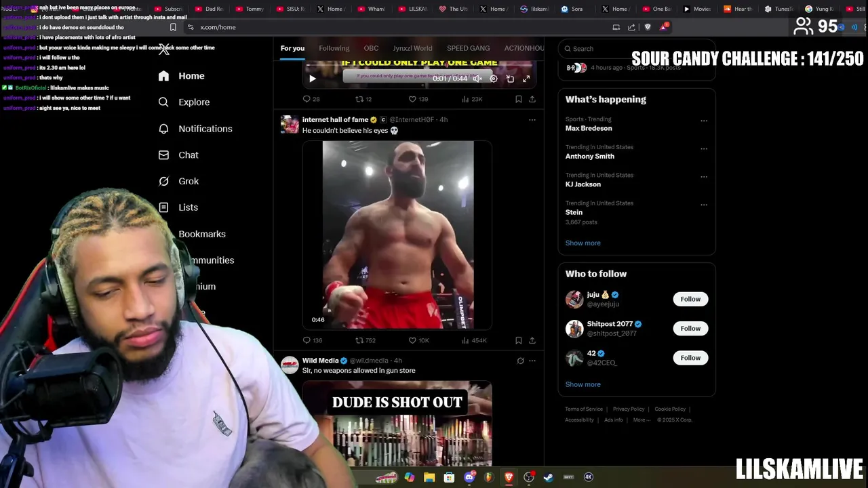Like the post with 10K likes

tap(418, 340)
